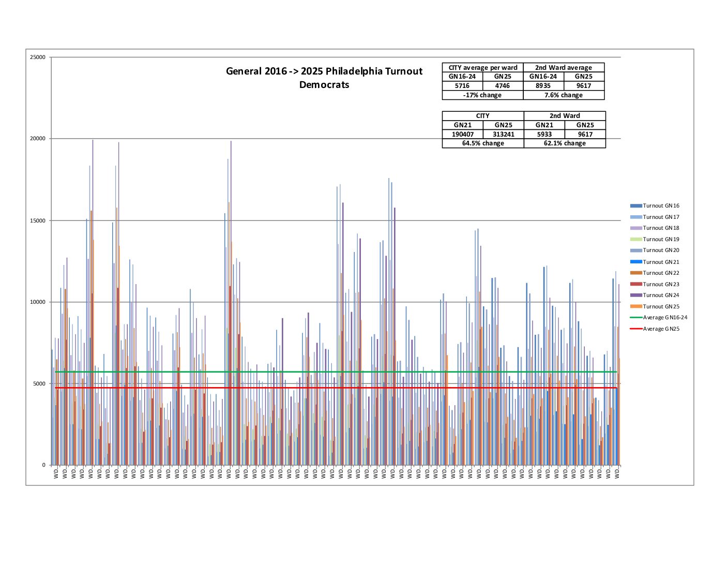
Task: Click the Turnout GN16 legend color swatch
Action: pyautogui.click(x=635, y=206)
